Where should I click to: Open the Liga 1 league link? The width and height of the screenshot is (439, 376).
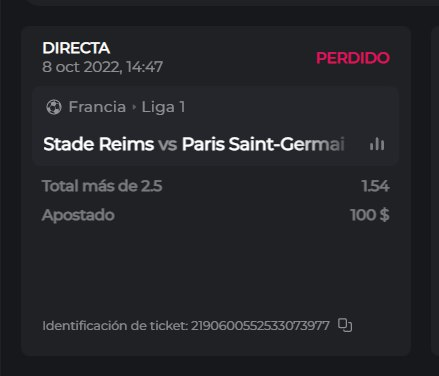(163, 107)
